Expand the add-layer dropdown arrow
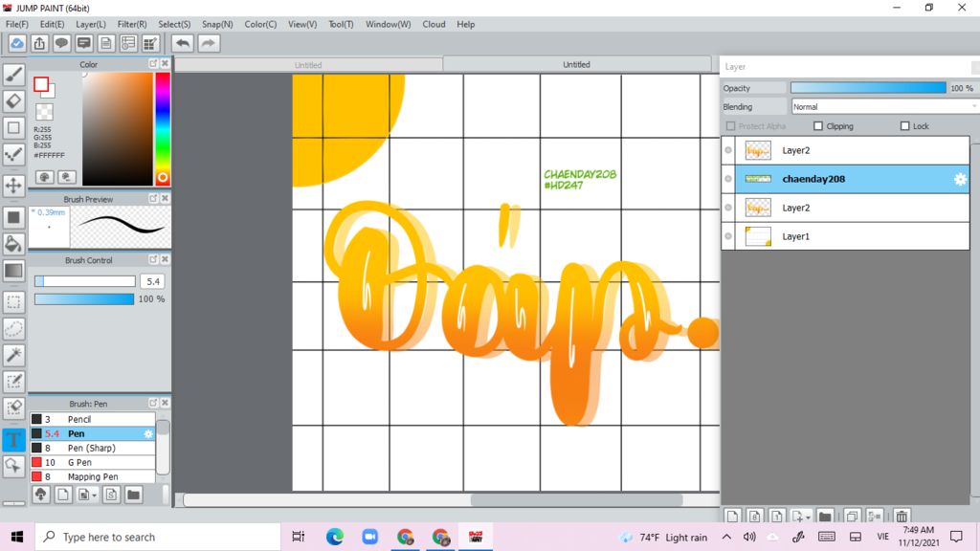980x551 pixels. click(808, 518)
